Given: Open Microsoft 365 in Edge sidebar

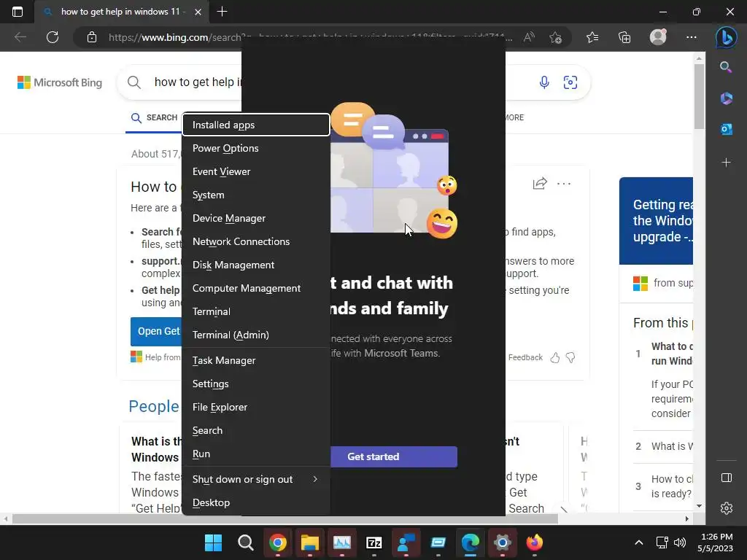Looking at the screenshot, I should click(726, 98).
